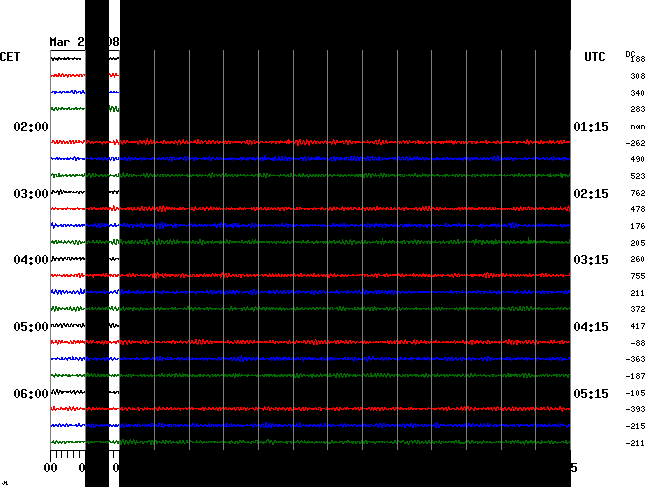Image resolution: width=650 pixels, height=494 pixels.
Task: Click the DC value 762
Action: (638, 193)
